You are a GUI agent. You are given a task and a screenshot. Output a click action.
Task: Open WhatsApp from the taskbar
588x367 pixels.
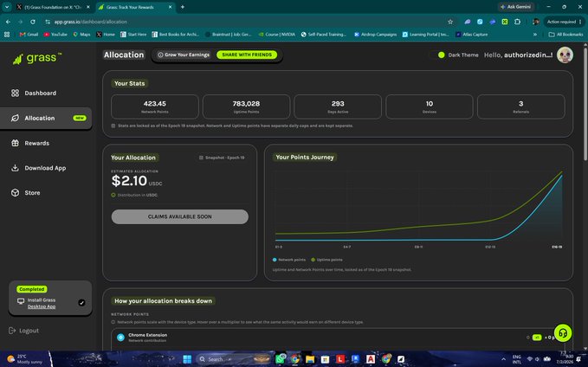[280, 359]
